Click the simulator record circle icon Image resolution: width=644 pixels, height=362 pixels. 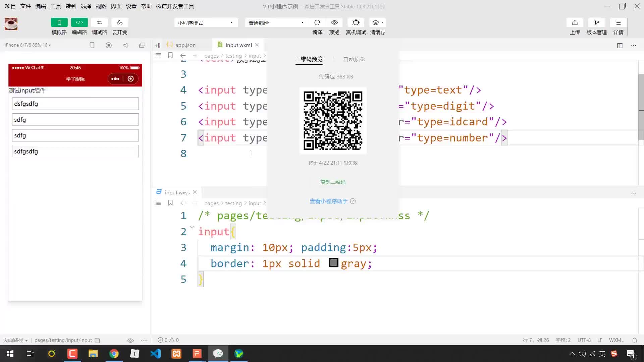click(109, 45)
